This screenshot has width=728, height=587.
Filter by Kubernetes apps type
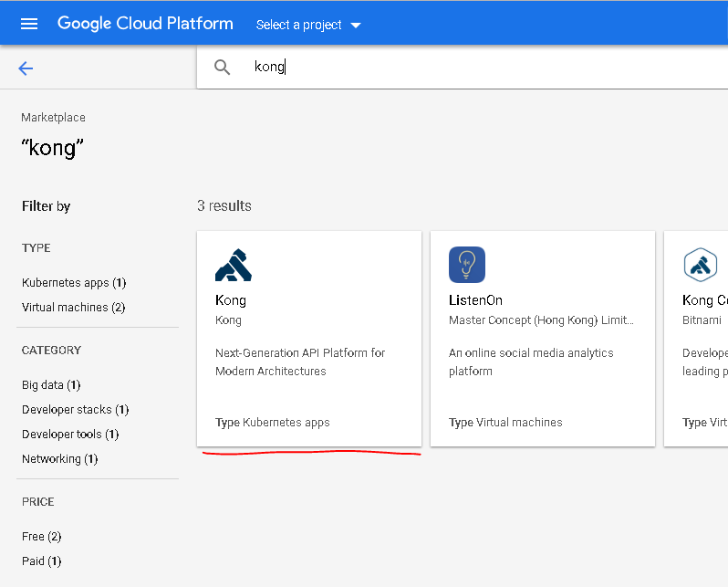[73, 283]
